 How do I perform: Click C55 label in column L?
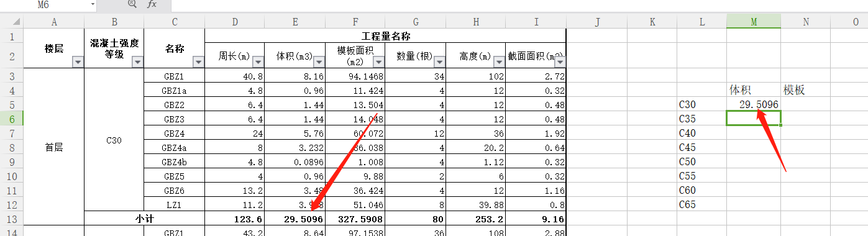(687, 176)
